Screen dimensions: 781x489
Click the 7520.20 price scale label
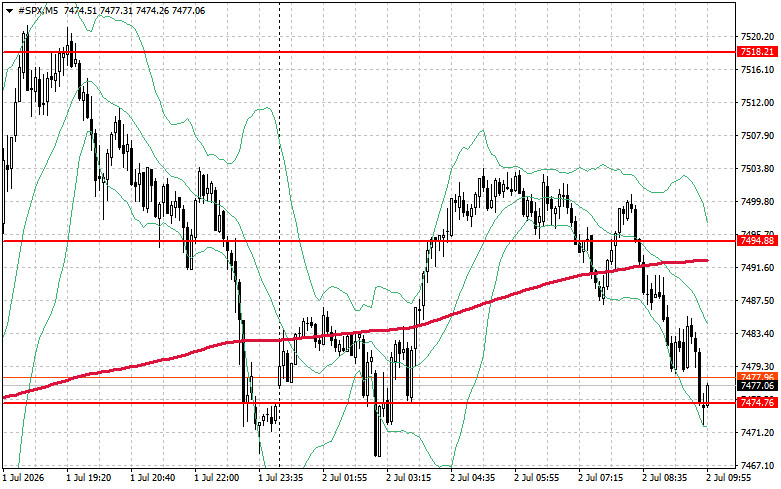pos(758,37)
